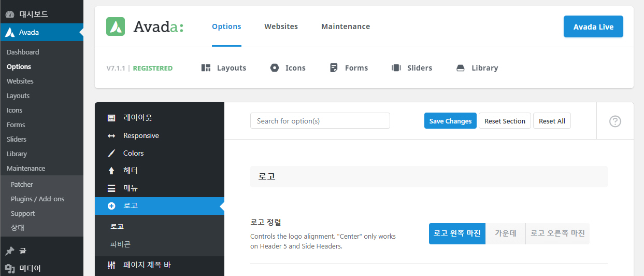Viewport: 644px width, 276px height.
Task: Expand 헤더 options section
Action: pyautogui.click(x=160, y=171)
